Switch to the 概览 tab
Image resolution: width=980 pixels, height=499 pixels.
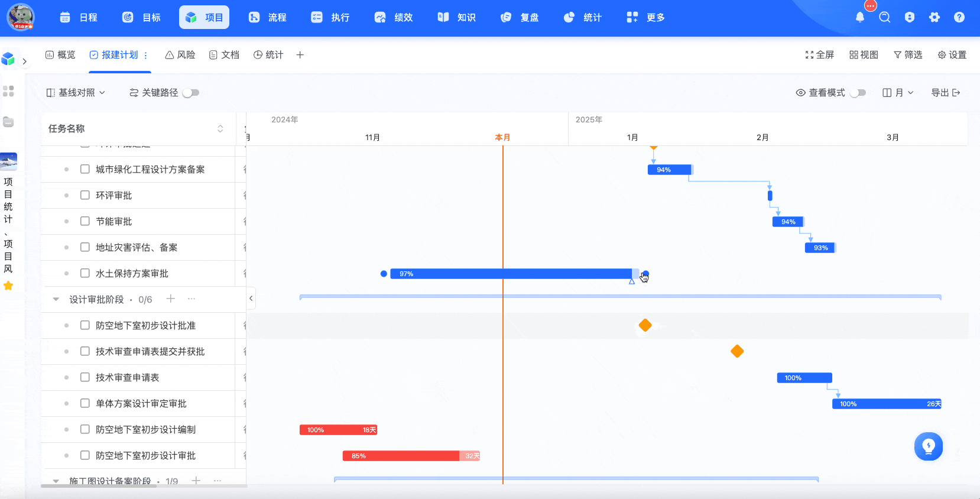point(60,55)
